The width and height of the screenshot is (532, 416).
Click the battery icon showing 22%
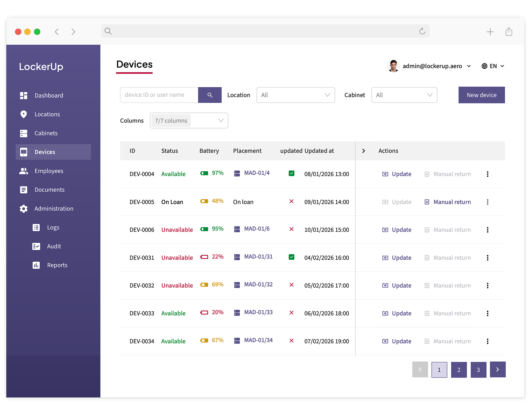coord(204,257)
